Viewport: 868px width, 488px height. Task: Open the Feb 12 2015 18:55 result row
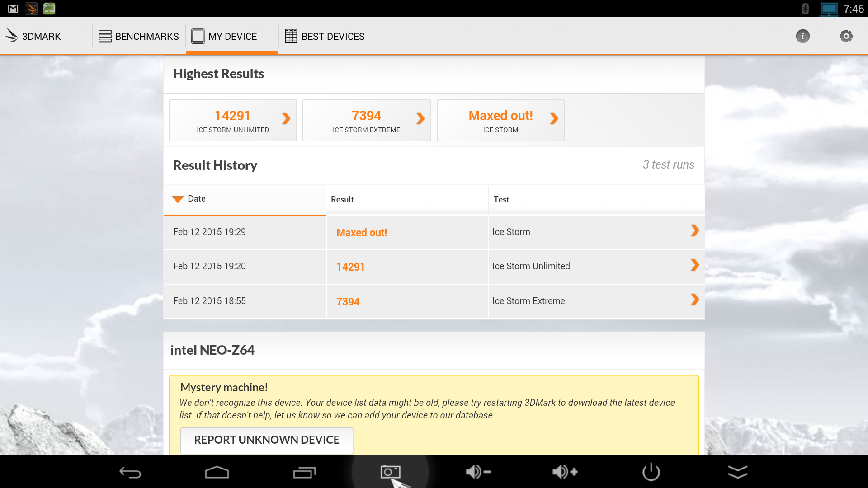click(434, 301)
